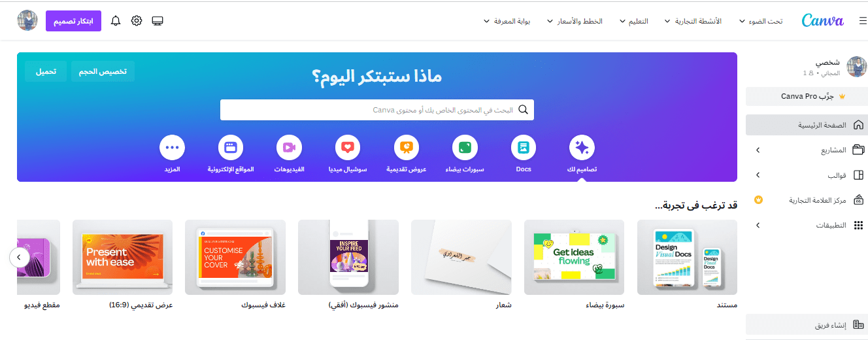Click the desktop app monitor icon
The image size is (868, 340).
click(x=158, y=21)
